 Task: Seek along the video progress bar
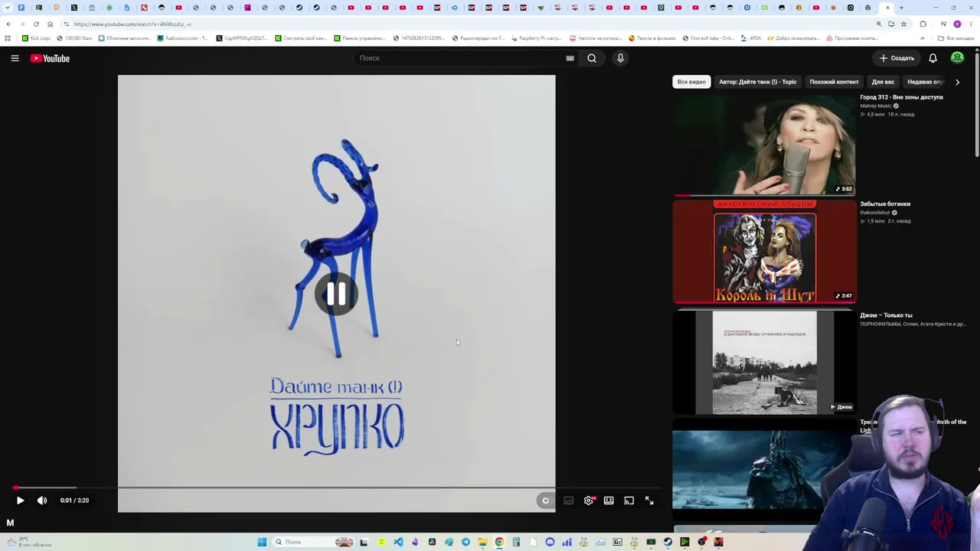coord(335,487)
